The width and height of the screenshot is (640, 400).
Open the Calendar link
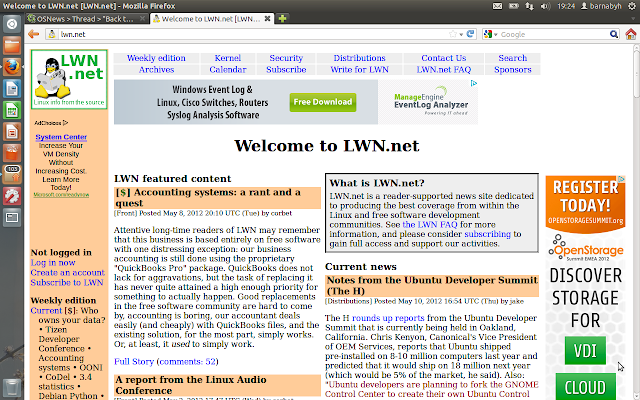(x=228, y=69)
